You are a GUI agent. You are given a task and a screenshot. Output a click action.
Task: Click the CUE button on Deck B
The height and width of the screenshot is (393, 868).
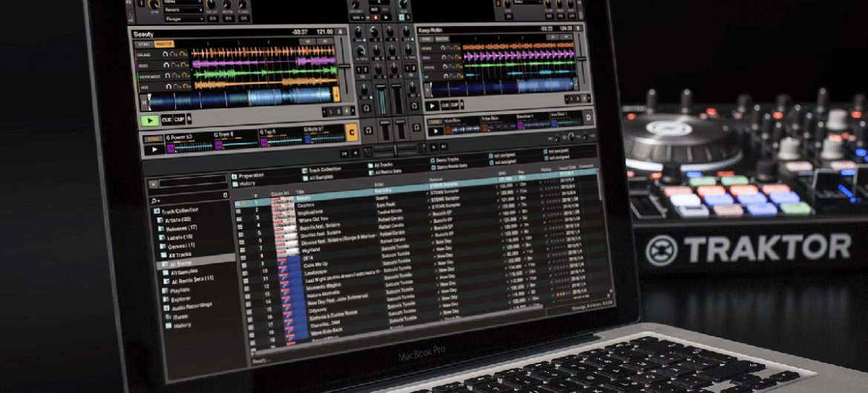tap(445, 105)
